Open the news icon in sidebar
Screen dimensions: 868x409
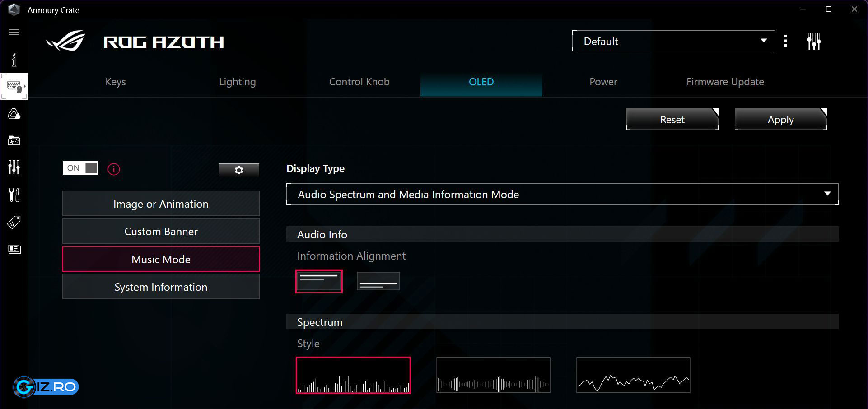[14, 249]
